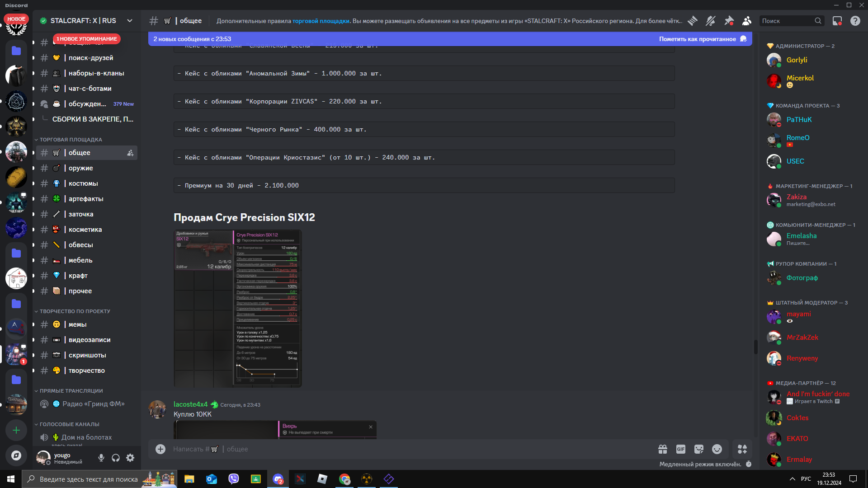
Task: Open the творчество channel
Action: [x=87, y=371]
